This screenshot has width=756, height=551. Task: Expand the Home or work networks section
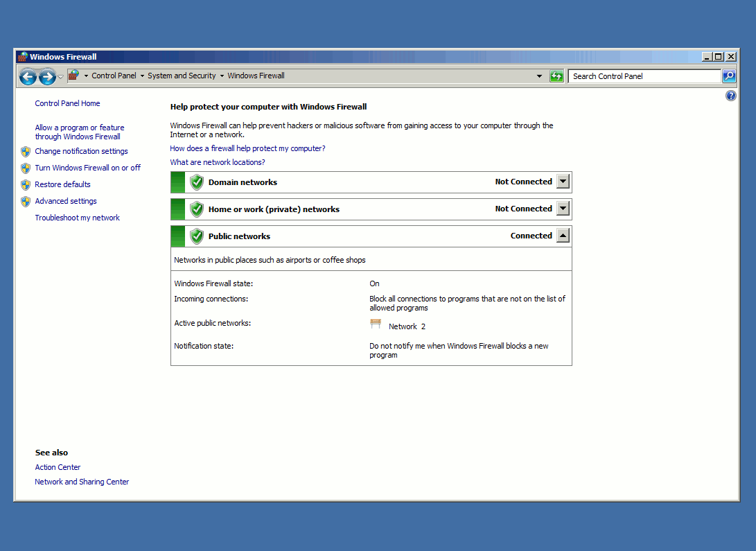(563, 209)
